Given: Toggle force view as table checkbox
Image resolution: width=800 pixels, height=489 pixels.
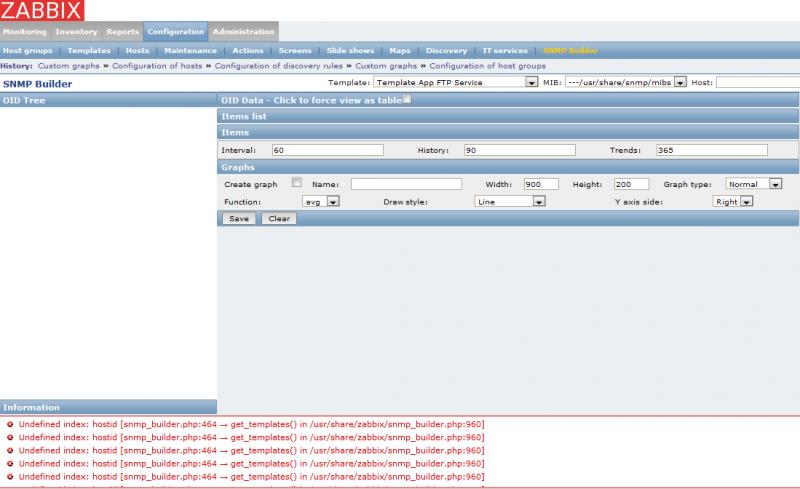Looking at the screenshot, I should click(x=407, y=100).
